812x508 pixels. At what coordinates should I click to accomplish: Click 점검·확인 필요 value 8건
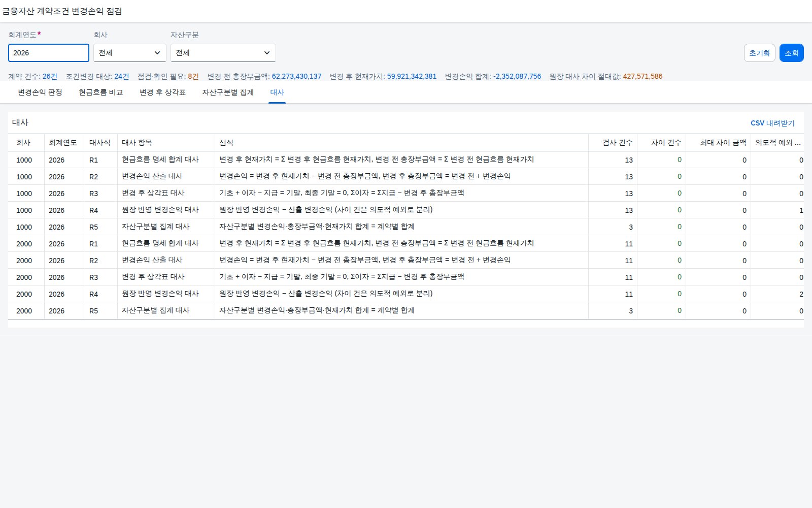[x=193, y=76]
